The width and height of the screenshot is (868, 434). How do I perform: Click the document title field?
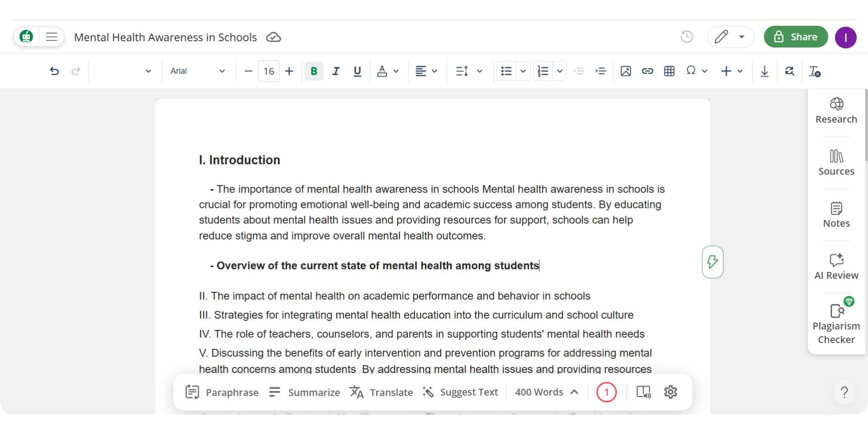coord(165,37)
